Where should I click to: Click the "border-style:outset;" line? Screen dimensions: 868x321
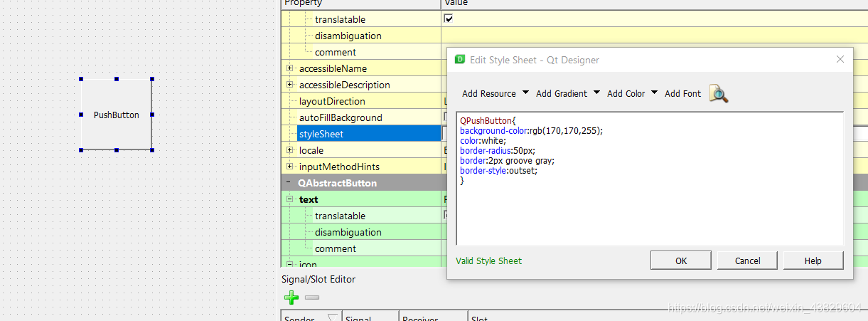[499, 171]
